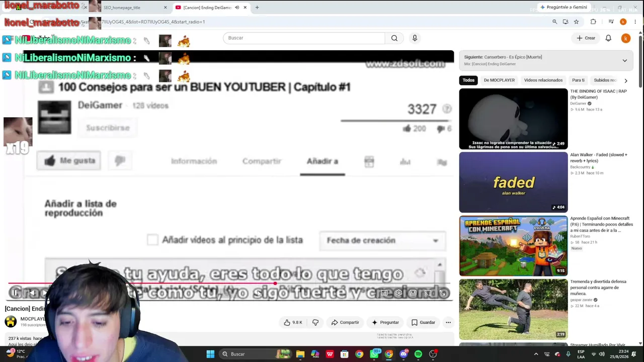Open Chrome three-dot menu
Image resolution: width=644 pixels, height=362 pixels.
pyautogui.click(x=635, y=22)
